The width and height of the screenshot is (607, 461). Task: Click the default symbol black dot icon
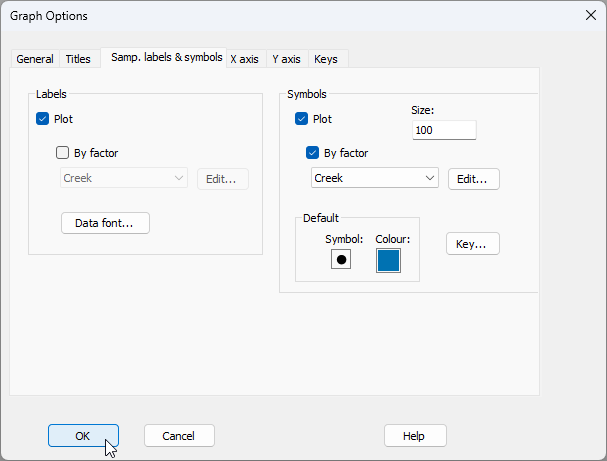(x=341, y=260)
